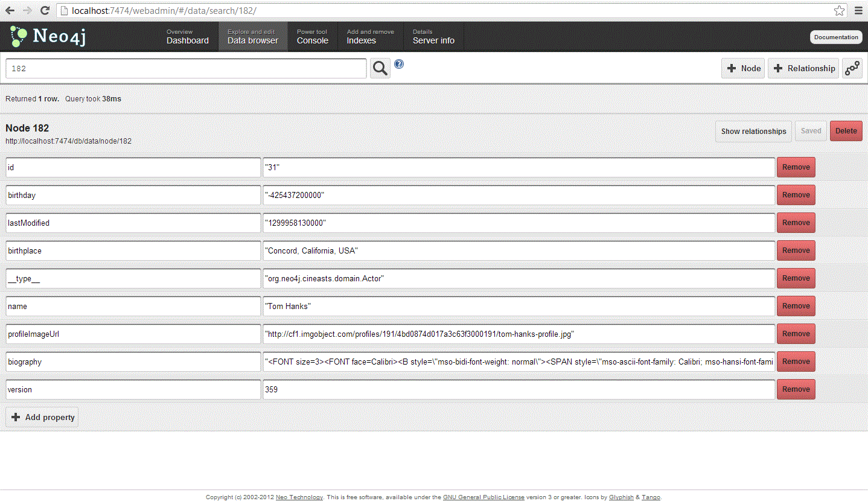Open the Tango icons link
The image size is (868, 504).
651,497
